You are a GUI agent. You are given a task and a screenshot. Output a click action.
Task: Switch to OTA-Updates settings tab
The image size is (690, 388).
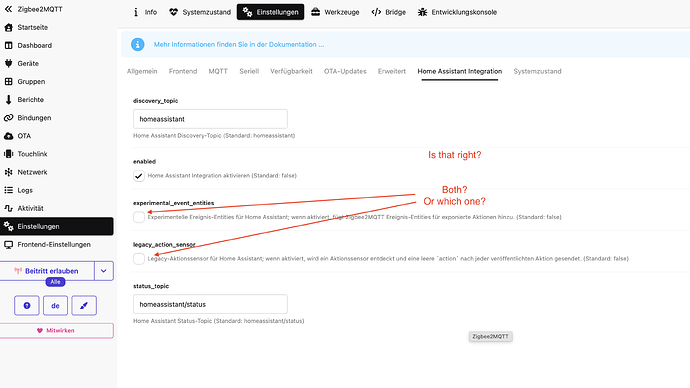pyautogui.click(x=345, y=71)
